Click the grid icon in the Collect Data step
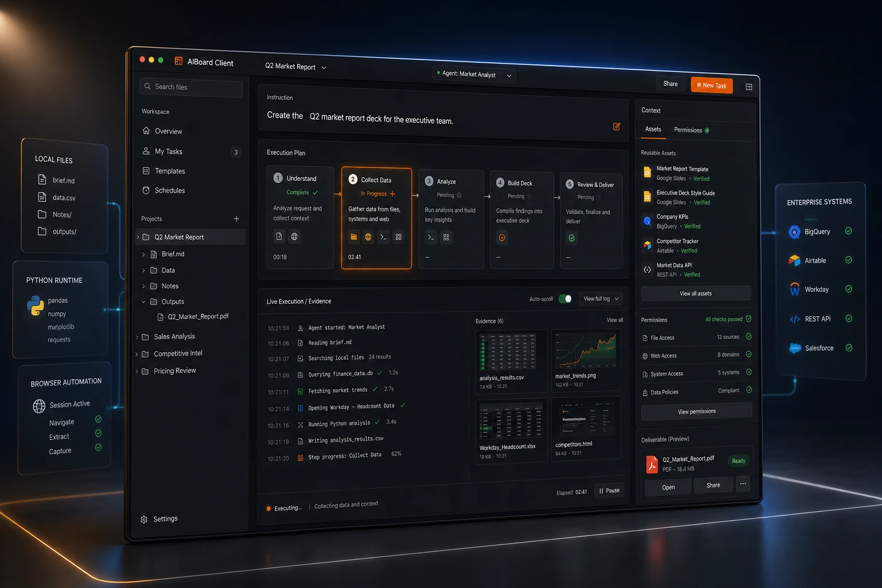The height and width of the screenshot is (588, 882). coord(399,237)
